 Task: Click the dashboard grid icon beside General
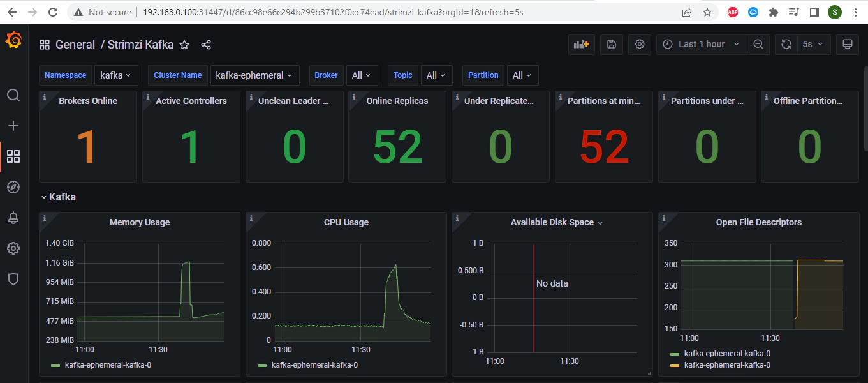(45, 45)
